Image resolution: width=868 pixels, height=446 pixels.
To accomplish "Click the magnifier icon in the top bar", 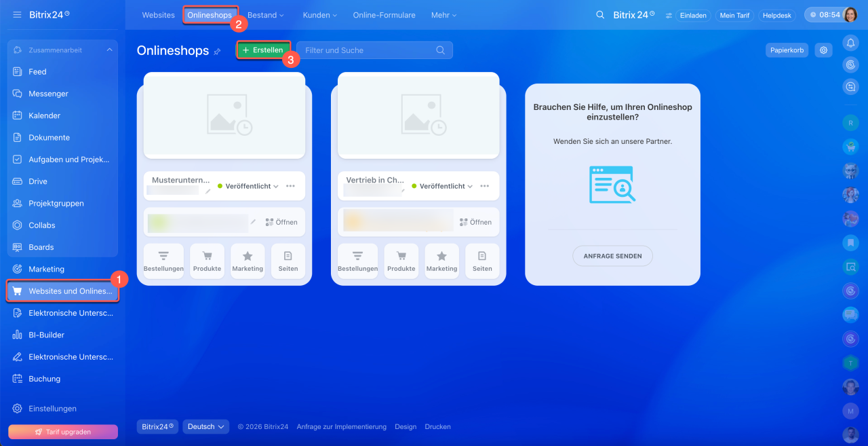I will [600, 15].
